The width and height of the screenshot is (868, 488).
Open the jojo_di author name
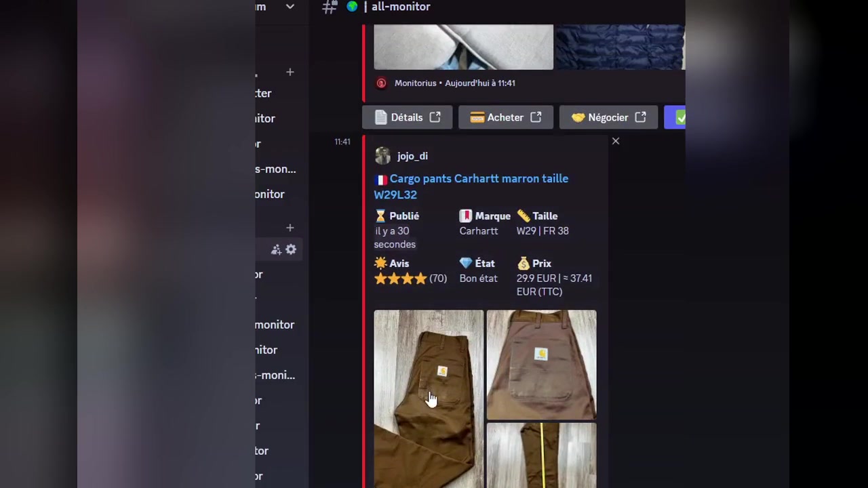[412, 156]
